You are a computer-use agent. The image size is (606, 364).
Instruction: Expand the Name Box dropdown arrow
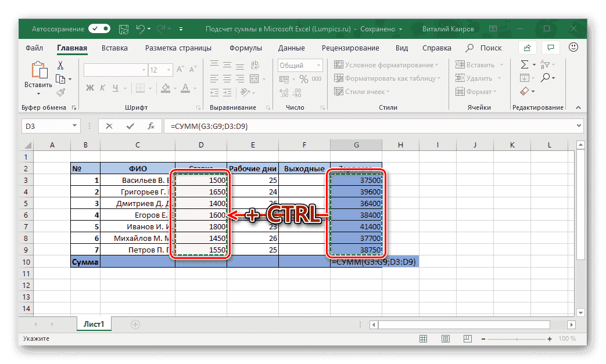click(74, 125)
